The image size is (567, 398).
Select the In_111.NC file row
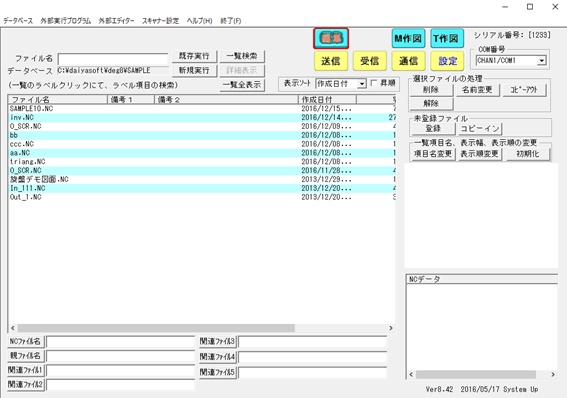[202, 188]
